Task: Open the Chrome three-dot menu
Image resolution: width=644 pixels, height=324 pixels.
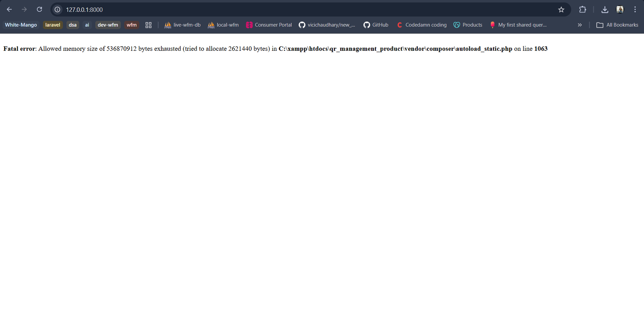Action: pos(635,9)
